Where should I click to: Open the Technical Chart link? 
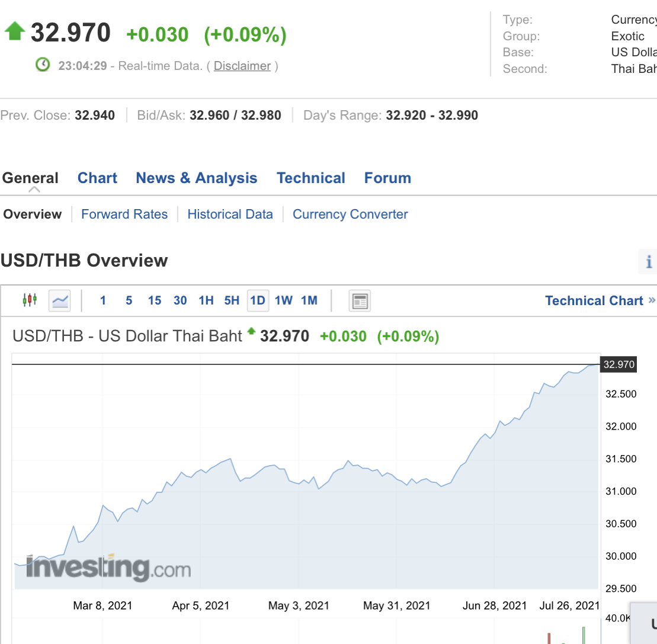click(594, 300)
